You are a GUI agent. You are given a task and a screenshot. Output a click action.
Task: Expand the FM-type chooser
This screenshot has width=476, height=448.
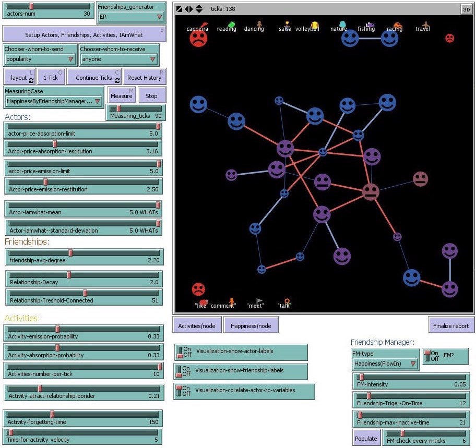[385, 364]
